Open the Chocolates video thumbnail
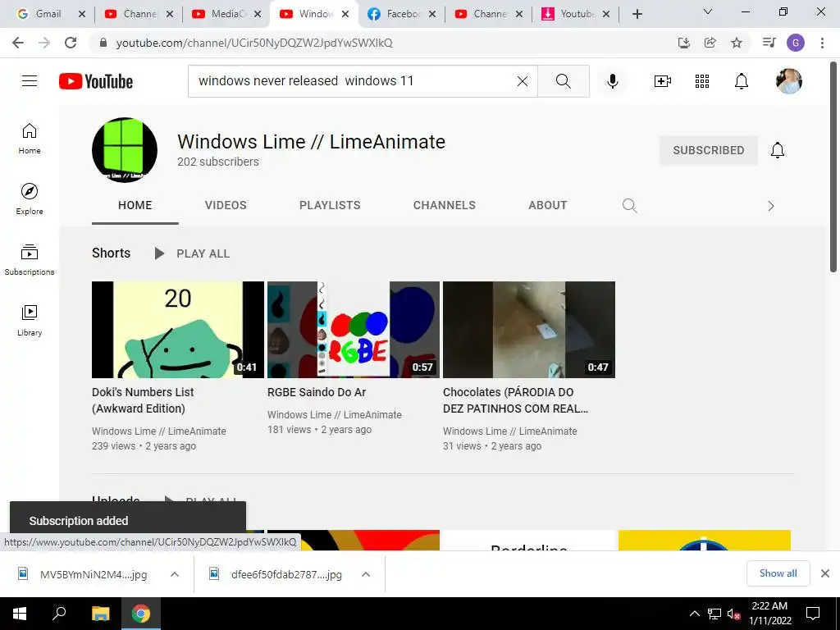The image size is (840, 630). (529, 330)
